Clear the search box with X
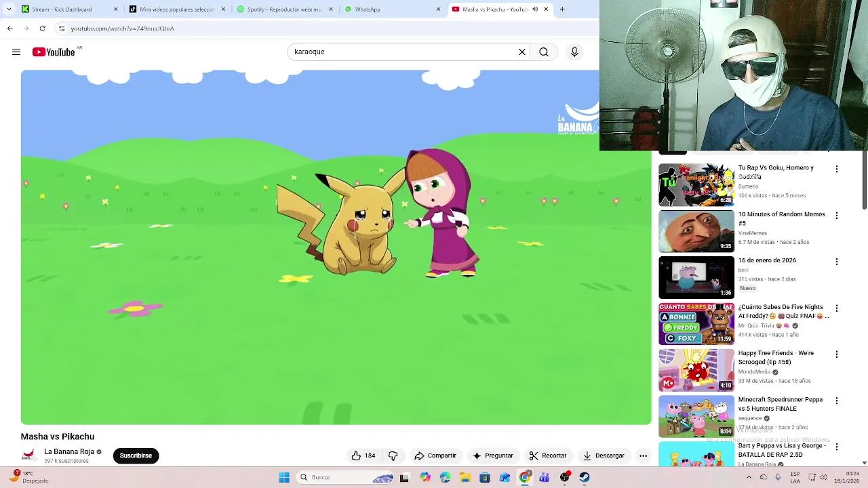The height and width of the screenshot is (488, 868). click(x=522, y=52)
